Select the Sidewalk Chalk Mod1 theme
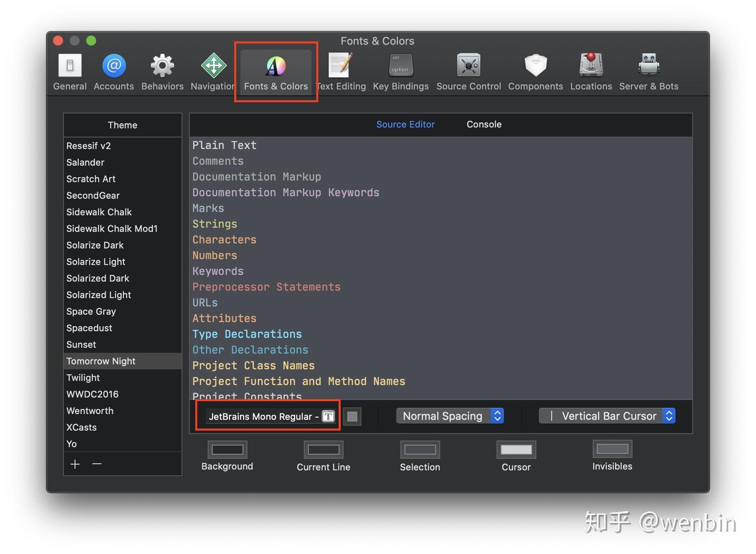The image size is (756, 554). click(x=123, y=229)
